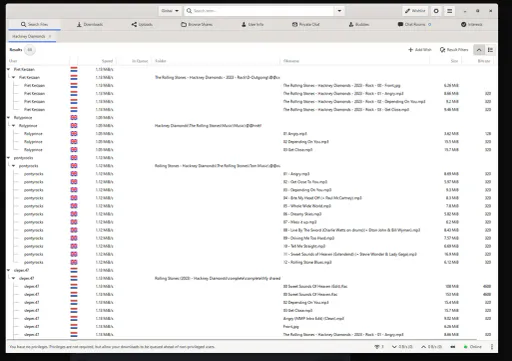The image size is (512, 361).
Task: Collapse the 'Hackney Diamonds - 2023 - Rock' folder row
Action: click(14, 77)
